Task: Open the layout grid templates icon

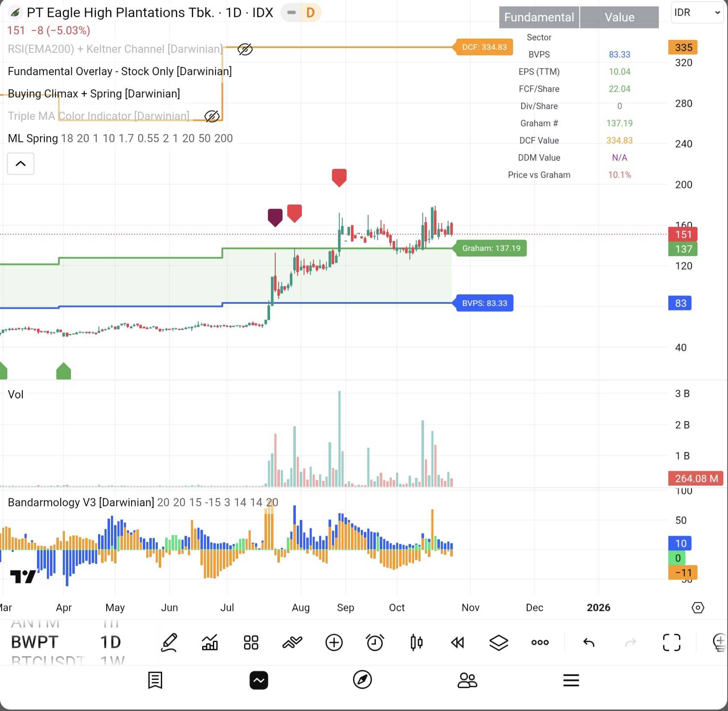Action: pos(251,643)
